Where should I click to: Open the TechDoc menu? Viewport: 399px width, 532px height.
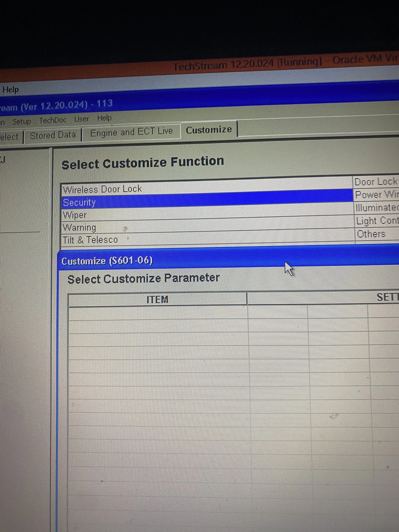tap(53, 120)
